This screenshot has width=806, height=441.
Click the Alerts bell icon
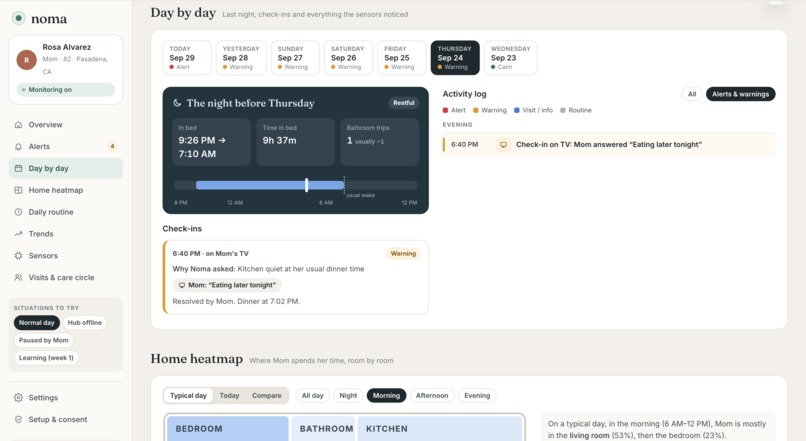[x=19, y=146]
